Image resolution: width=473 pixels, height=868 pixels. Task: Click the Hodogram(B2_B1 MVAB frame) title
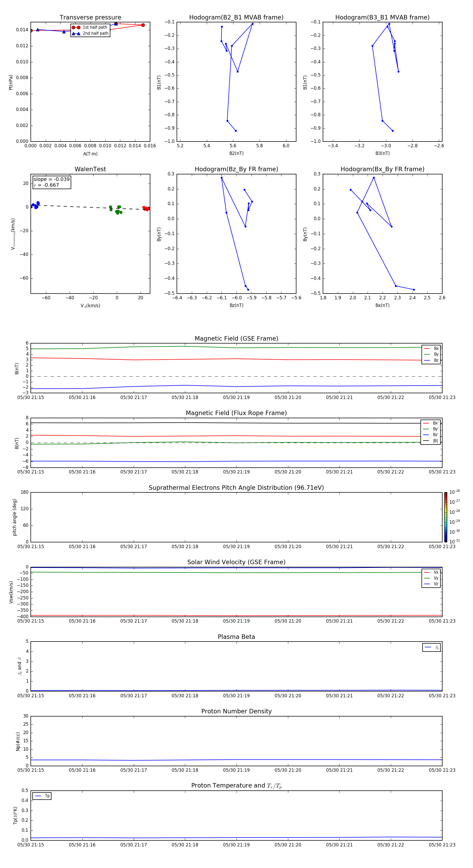(x=236, y=18)
